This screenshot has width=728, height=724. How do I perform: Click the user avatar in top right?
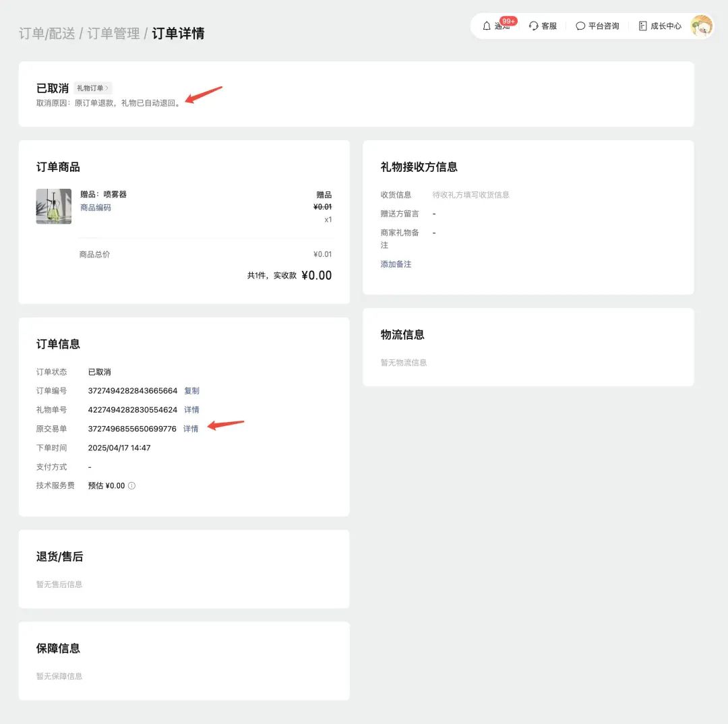coord(702,26)
